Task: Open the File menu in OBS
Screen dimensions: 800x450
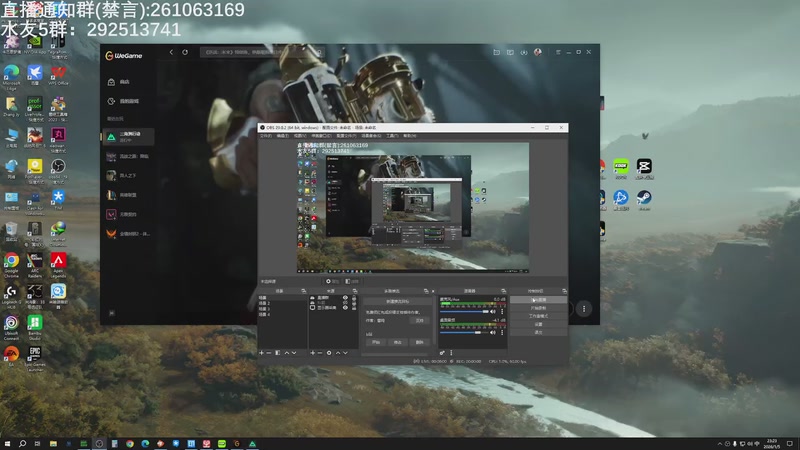Action: [265, 135]
